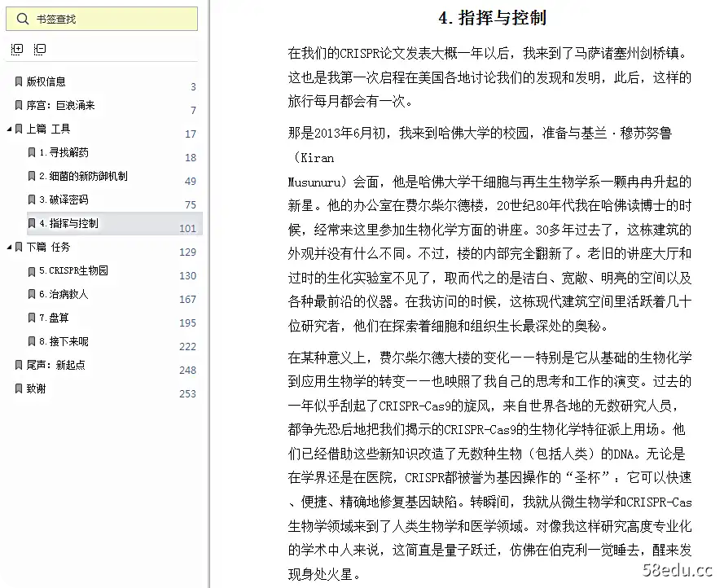
Task: Open bookmark 2. 细菌的新防御机制
Action: point(83,176)
